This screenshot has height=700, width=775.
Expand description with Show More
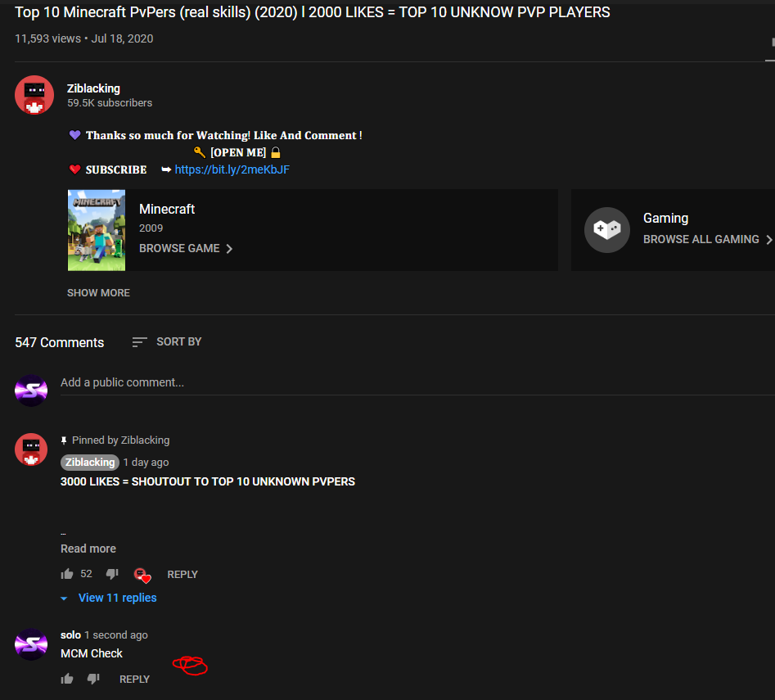click(98, 292)
